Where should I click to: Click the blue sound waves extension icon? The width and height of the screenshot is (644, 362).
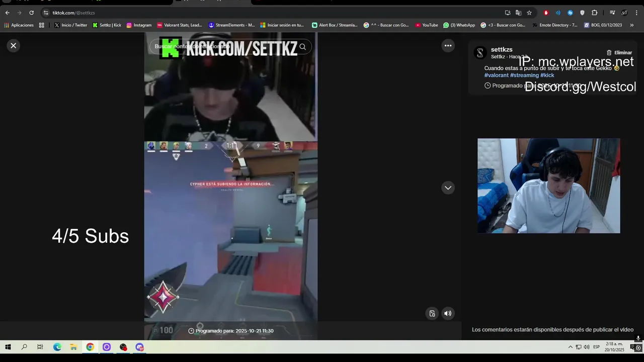(x=558, y=13)
